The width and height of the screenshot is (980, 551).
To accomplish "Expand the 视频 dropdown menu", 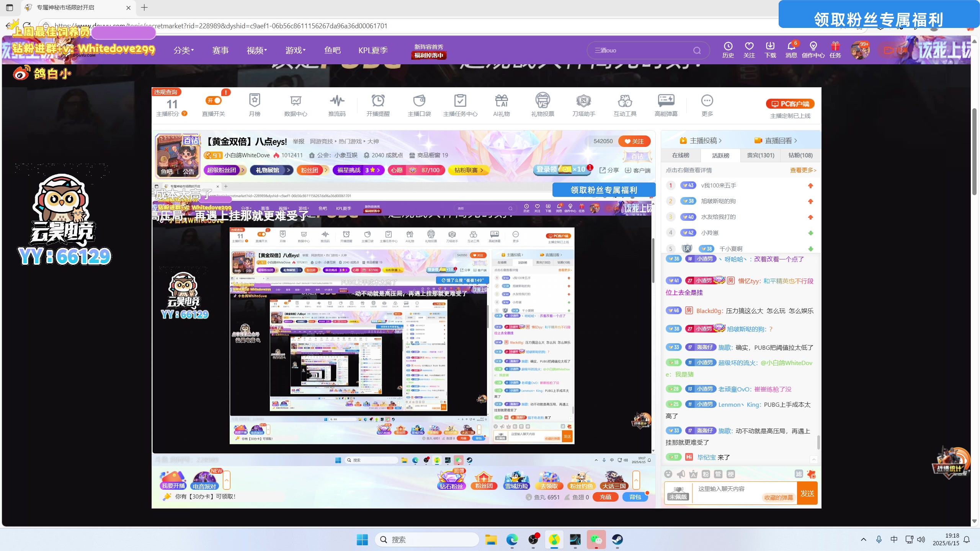I will (x=257, y=50).
